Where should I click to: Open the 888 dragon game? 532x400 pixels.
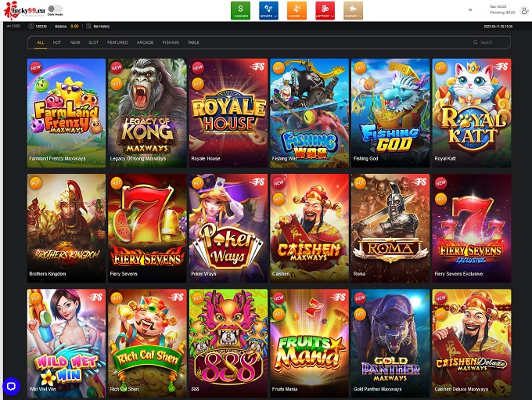228,344
